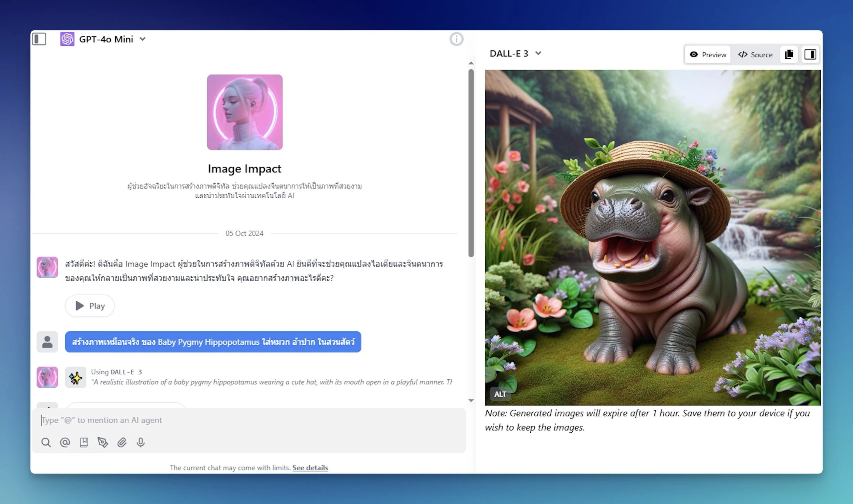This screenshot has height=504, width=853.
Task: Open the GPT-4o Mini model dropdown
Action: click(x=143, y=39)
